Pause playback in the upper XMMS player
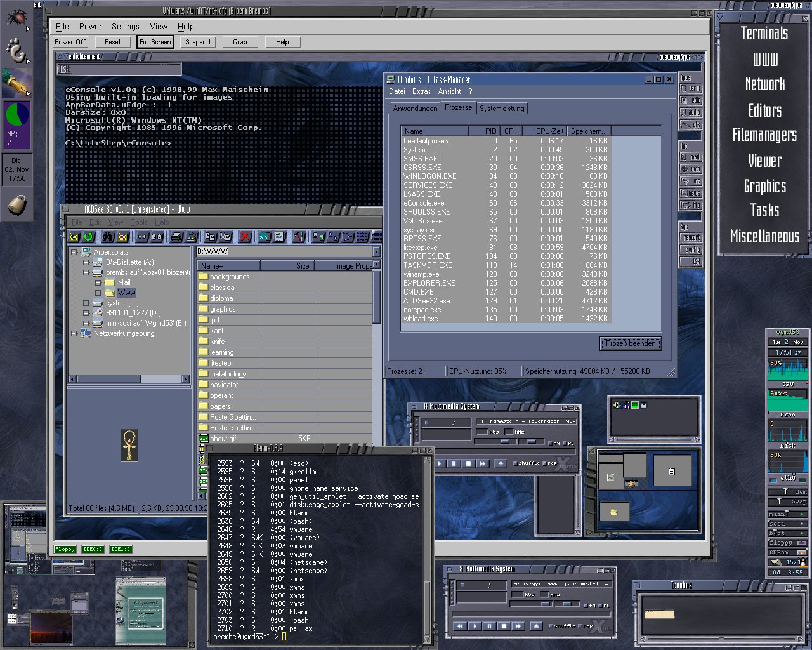This screenshot has height=650, width=812. click(x=454, y=464)
